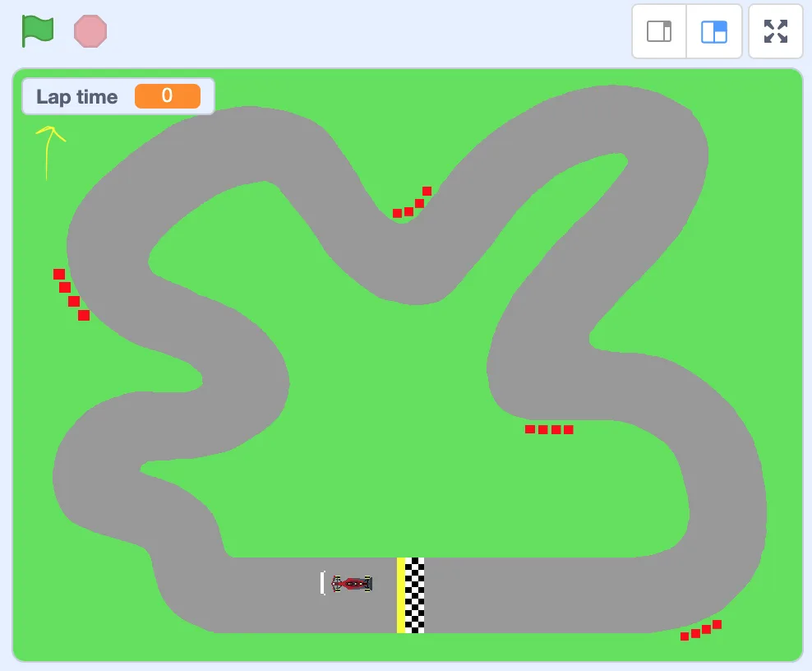Click the red stop sign button
This screenshot has width=812, height=671.
[90, 31]
